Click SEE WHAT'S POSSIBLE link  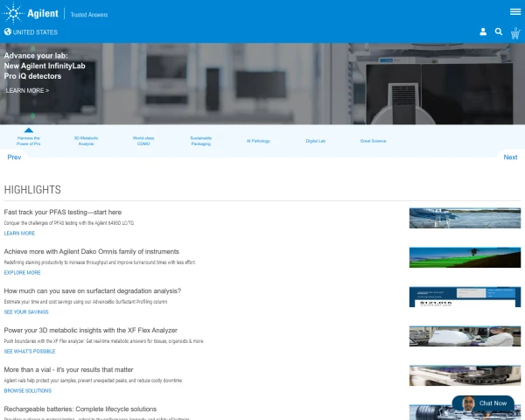tap(30, 352)
